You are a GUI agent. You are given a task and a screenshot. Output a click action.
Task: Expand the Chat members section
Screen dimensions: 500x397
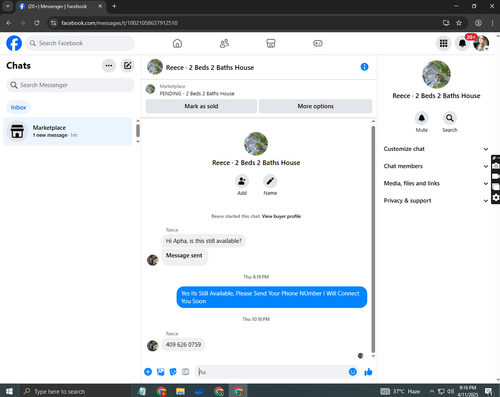(x=436, y=166)
